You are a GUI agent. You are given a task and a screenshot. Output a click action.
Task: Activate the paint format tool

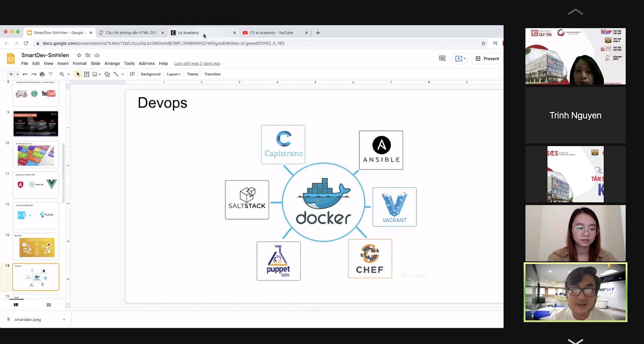pyautogui.click(x=51, y=74)
